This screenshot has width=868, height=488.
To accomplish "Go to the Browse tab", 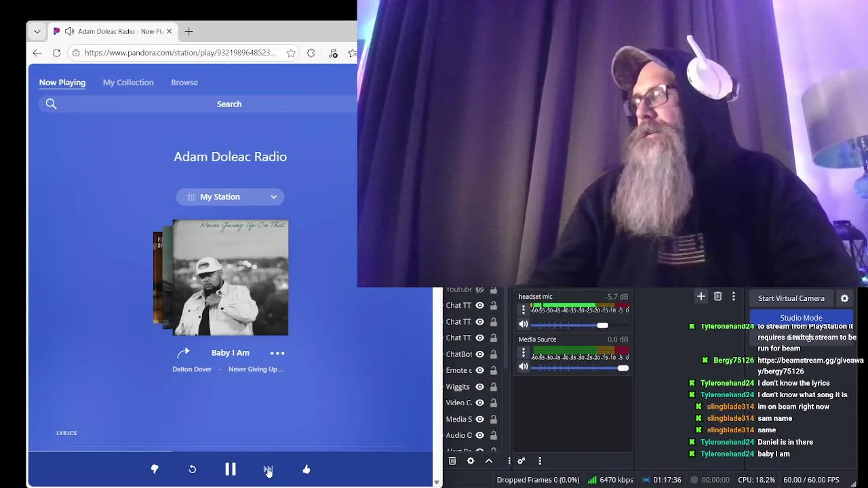I will click(x=184, y=83).
